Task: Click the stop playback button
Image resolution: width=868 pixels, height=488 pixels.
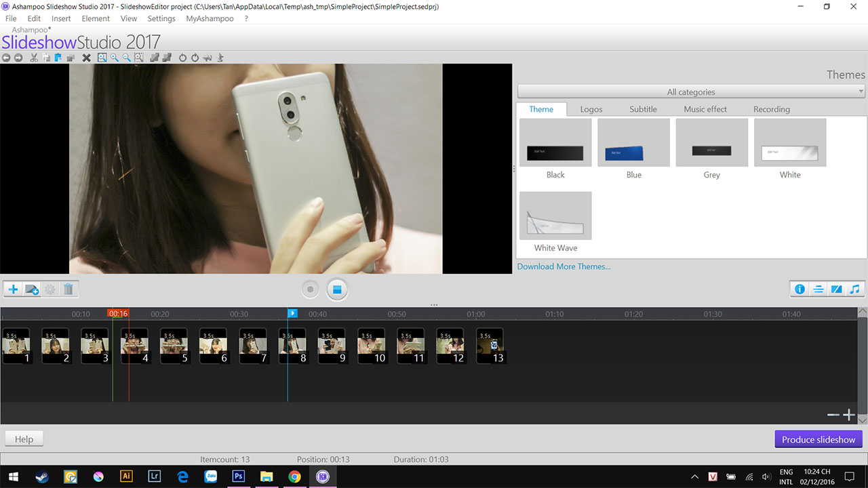Action: point(337,289)
